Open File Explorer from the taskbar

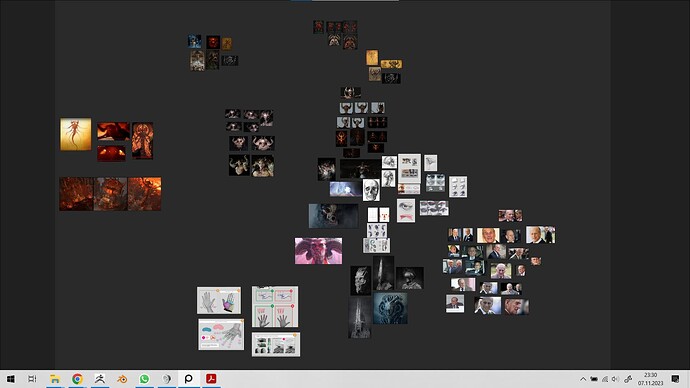[55, 379]
